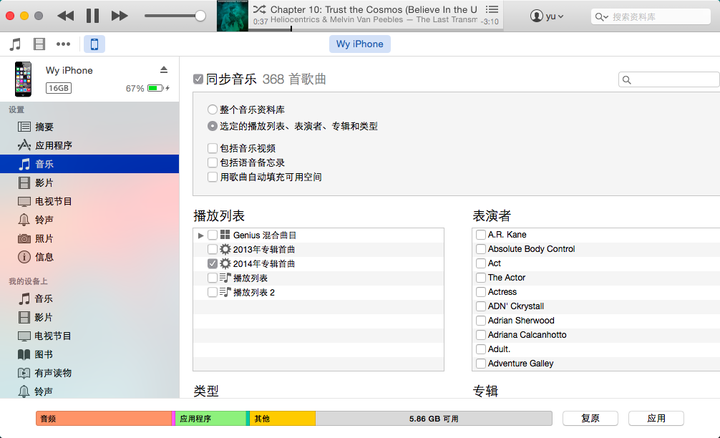Eject Wy iPhone
720x438 pixels.
click(x=163, y=70)
